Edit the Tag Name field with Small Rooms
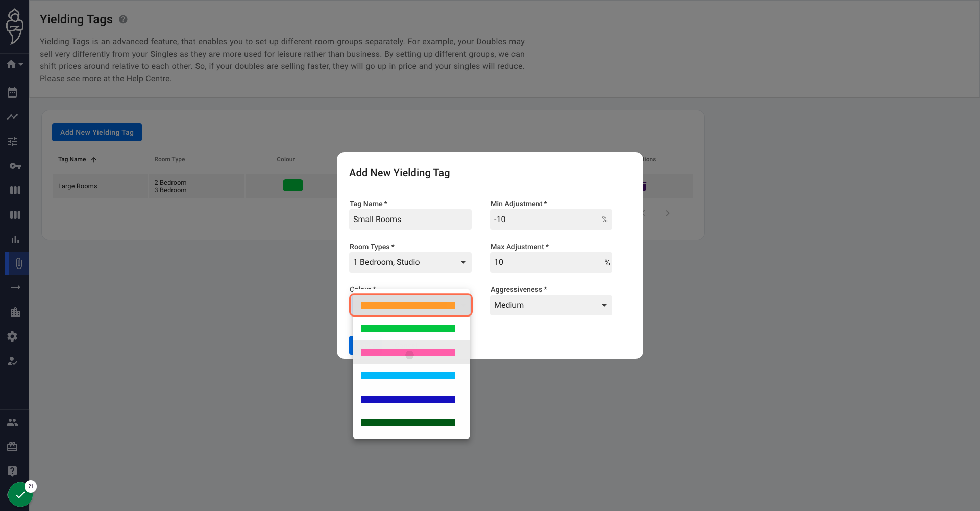Viewport: 980px width, 511px height. pos(410,220)
